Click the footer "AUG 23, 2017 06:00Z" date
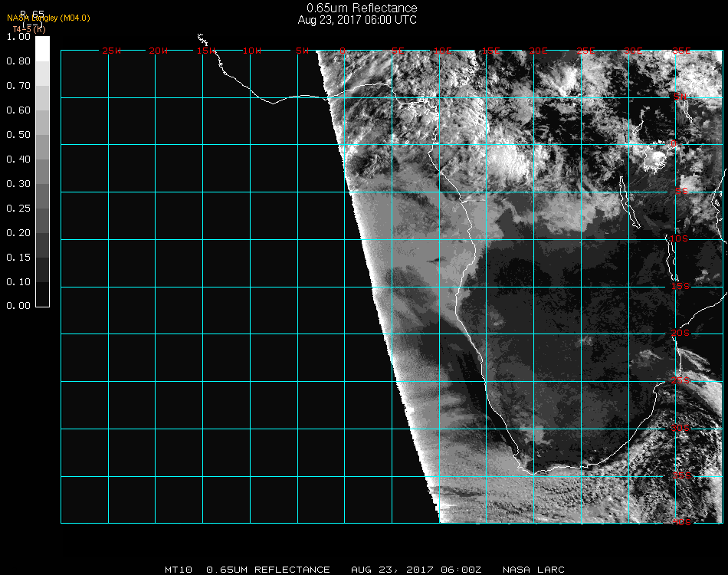The height and width of the screenshot is (575, 728). [x=416, y=570]
